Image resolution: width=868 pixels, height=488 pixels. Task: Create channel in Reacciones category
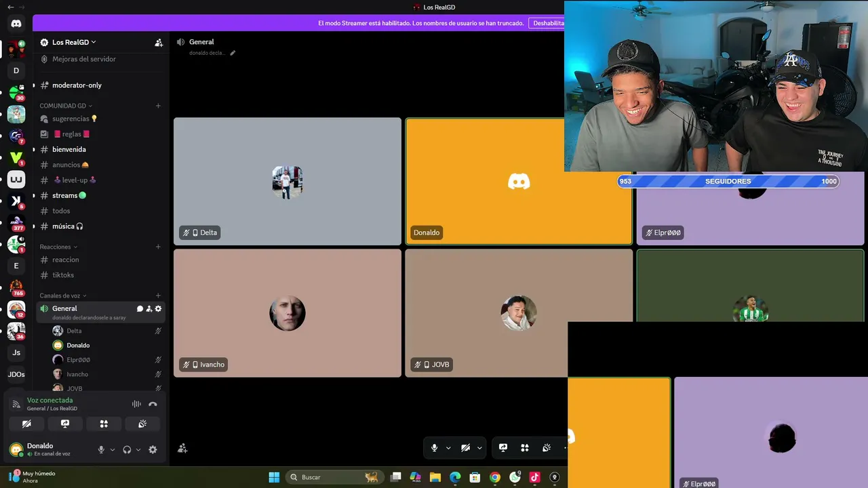(x=158, y=247)
